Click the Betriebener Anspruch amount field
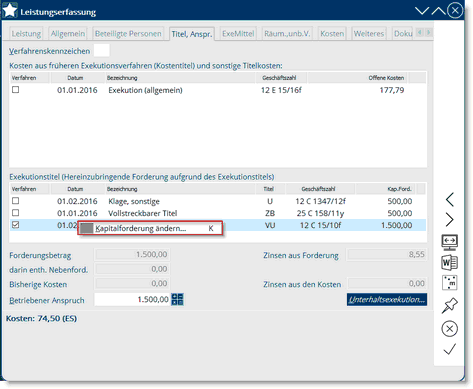 tap(132, 299)
